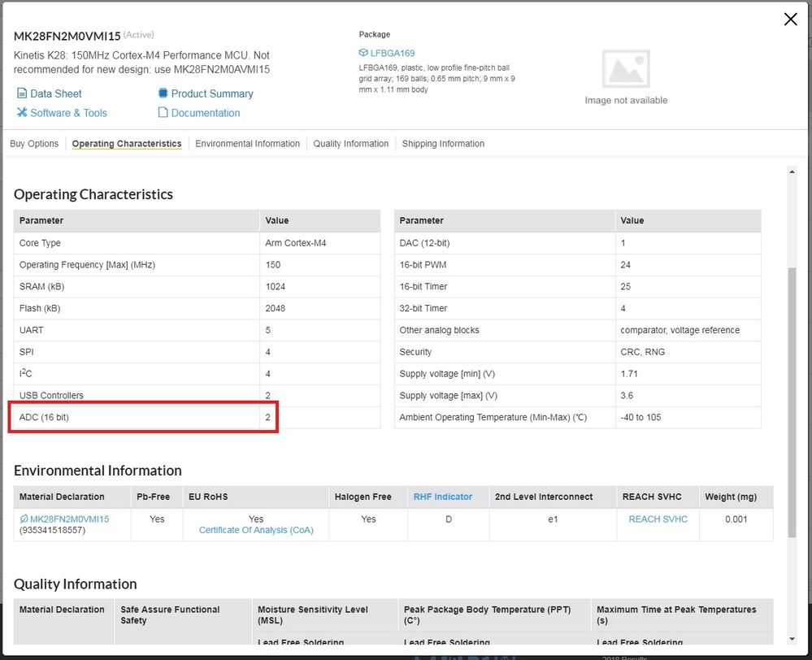Click the scrollbar down arrow
Screen dimensions: 812x660
click(x=792, y=639)
